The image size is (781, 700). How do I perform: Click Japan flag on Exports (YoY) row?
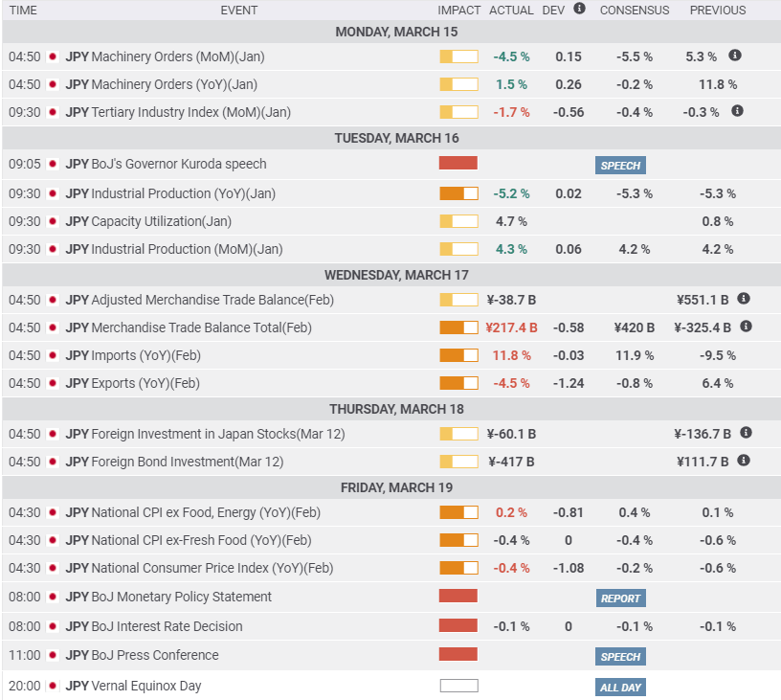[x=53, y=384]
